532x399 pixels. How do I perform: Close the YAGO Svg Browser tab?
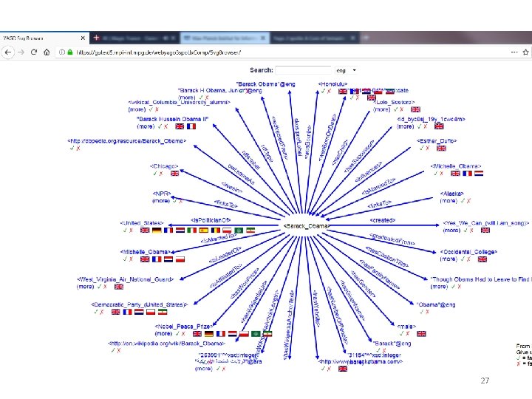pyautogui.click(x=83, y=38)
